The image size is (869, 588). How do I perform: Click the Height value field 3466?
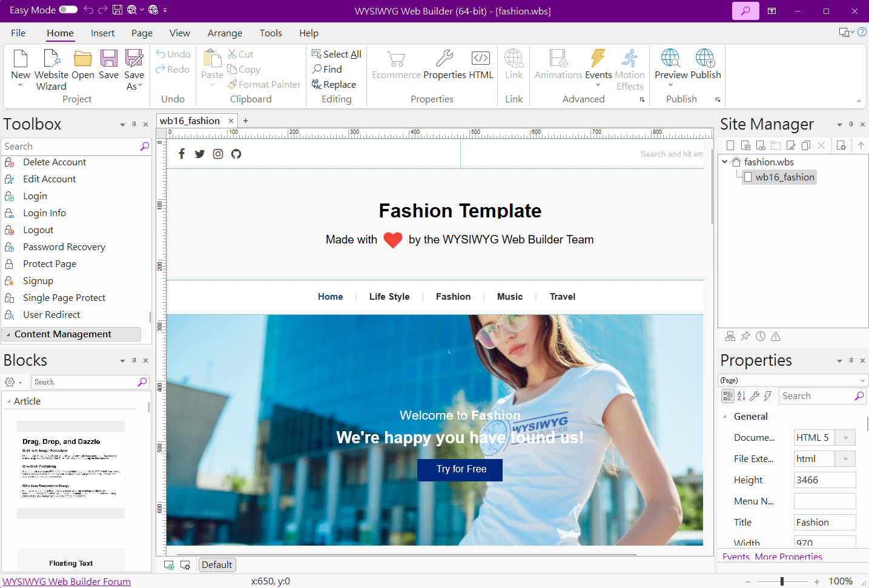pyautogui.click(x=825, y=480)
